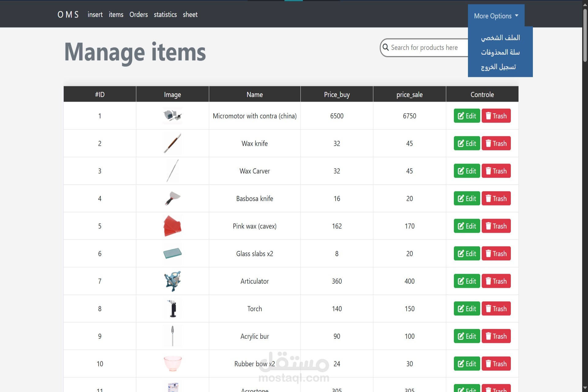
Task: Open the Glass slabs product image
Action: 172,254
